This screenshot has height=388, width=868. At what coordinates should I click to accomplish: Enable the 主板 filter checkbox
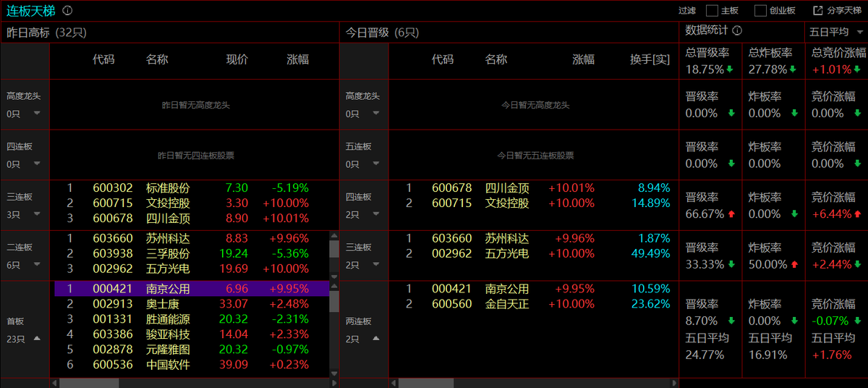[712, 11]
